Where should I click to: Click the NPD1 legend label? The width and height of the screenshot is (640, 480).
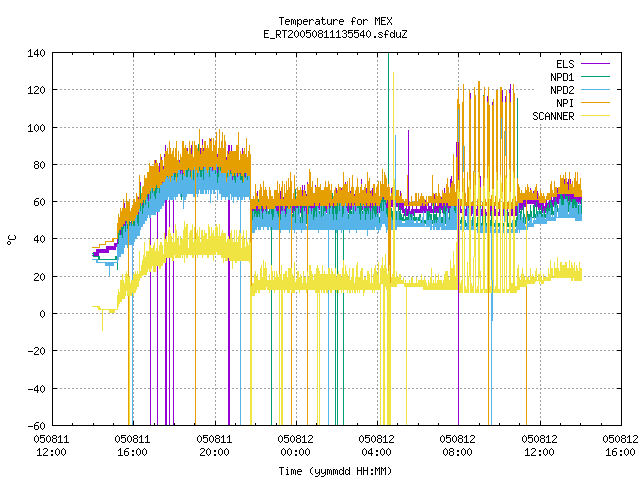(x=562, y=77)
